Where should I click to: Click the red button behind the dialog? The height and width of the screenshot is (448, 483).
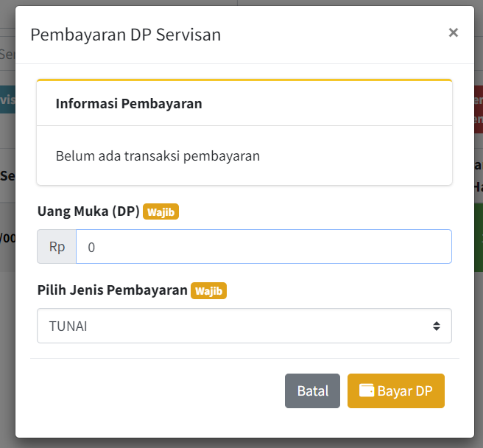coord(478,109)
